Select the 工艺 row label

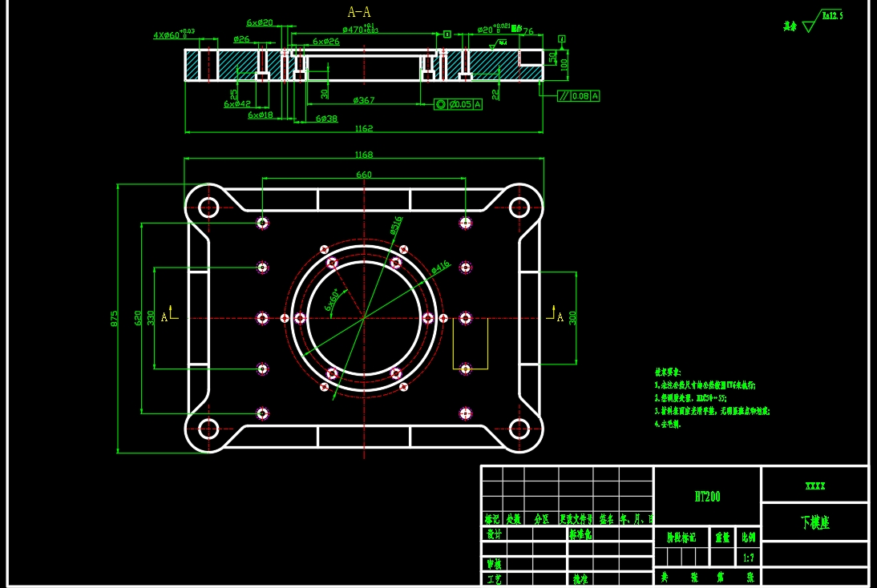(494, 579)
